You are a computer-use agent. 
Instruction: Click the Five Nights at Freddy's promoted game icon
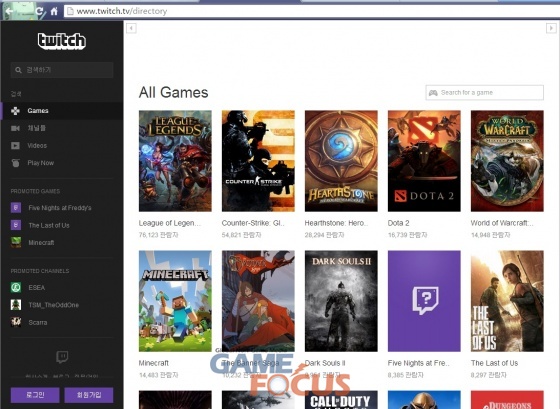click(16, 208)
